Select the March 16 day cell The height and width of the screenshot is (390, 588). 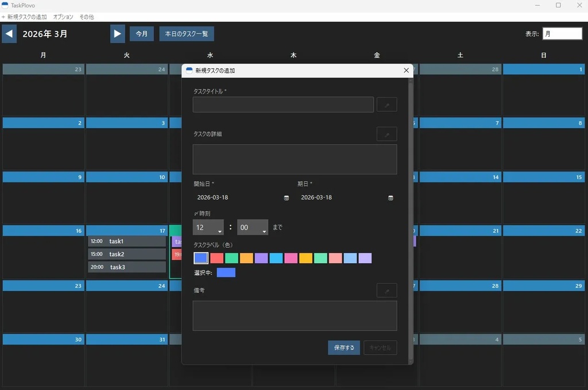pos(44,252)
